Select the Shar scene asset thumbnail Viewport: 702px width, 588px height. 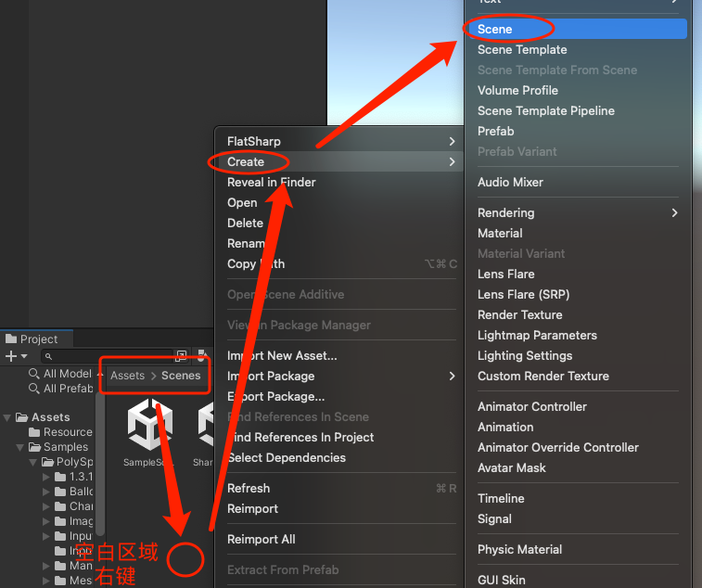click(x=205, y=425)
